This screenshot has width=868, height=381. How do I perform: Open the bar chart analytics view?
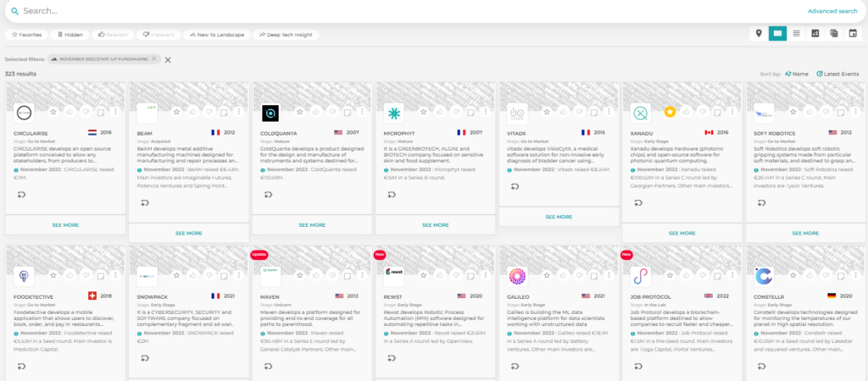coord(815,34)
